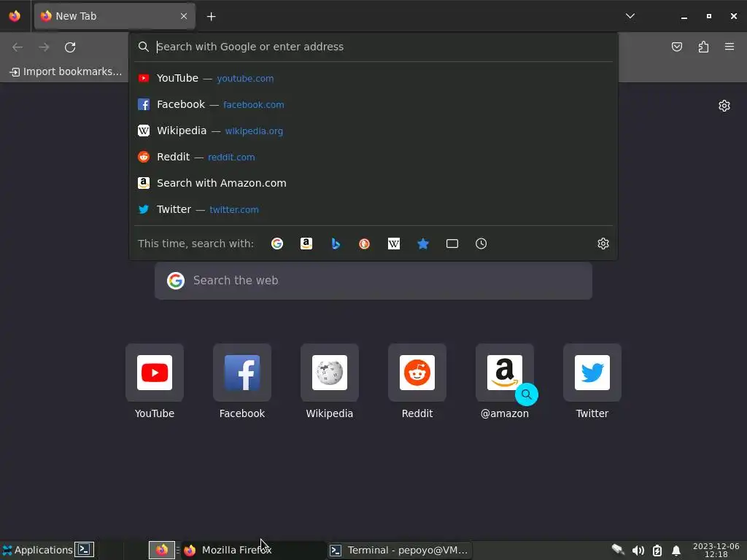This screenshot has height=560, width=747.
Task: Close the New Tab tab
Action: (x=184, y=16)
